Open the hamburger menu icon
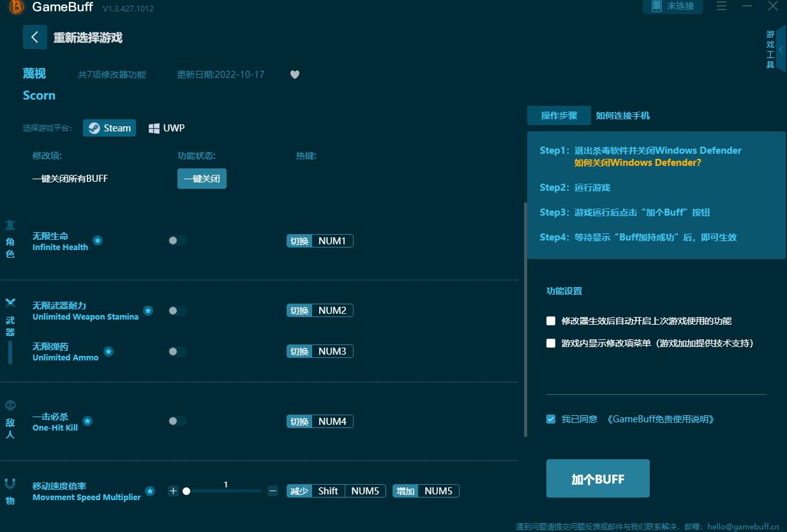Screen dimensions: 787x532 pos(721,6)
